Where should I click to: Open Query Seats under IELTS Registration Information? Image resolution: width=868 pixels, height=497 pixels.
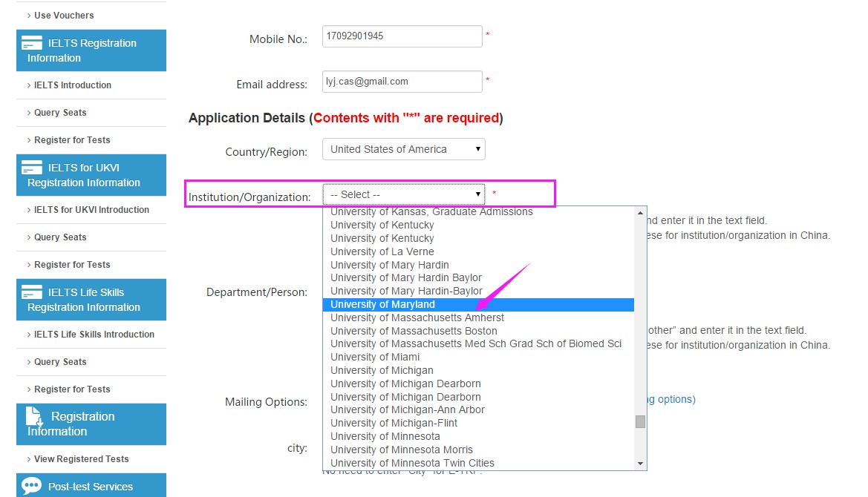coord(60,113)
